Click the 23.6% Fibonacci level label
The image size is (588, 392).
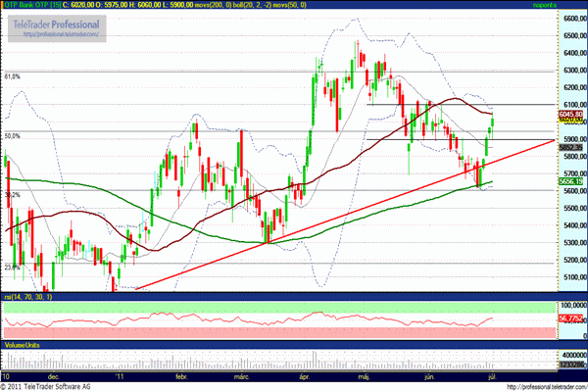coord(13,267)
